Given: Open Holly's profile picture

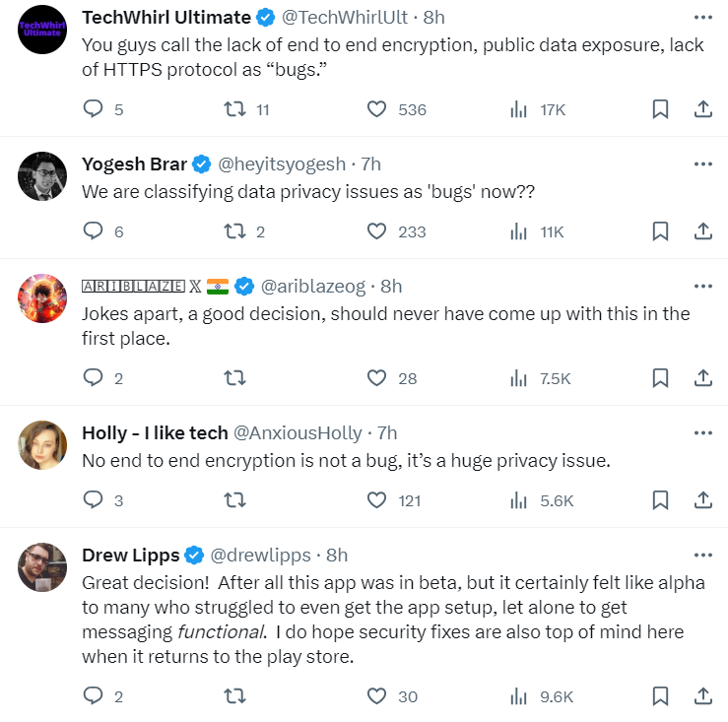Looking at the screenshot, I should (x=42, y=445).
